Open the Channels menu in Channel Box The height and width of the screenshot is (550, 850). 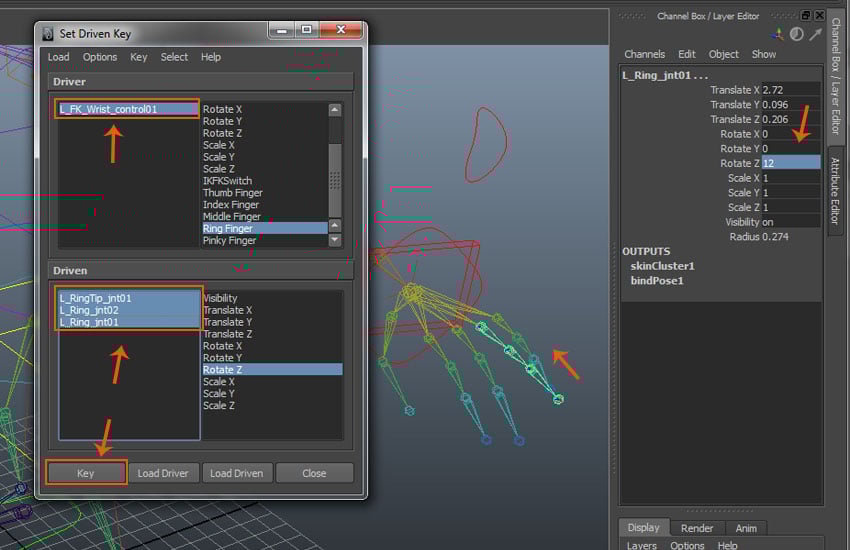point(644,54)
